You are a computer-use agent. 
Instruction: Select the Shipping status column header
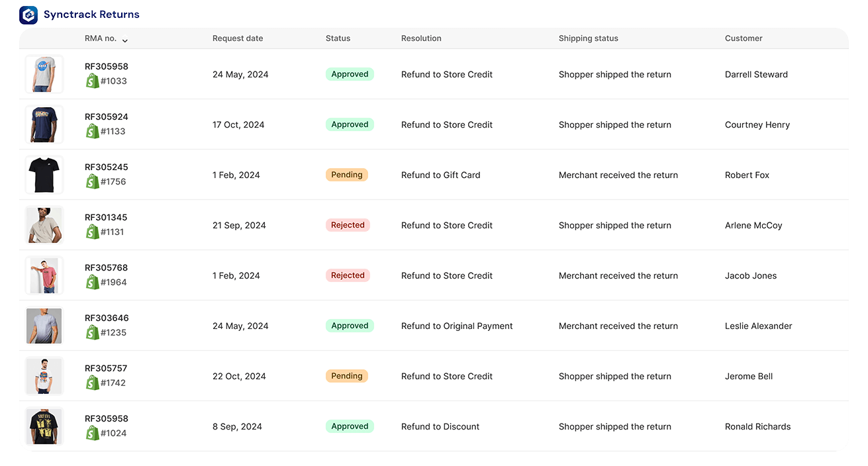pyautogui.click(x=589, y=38)
